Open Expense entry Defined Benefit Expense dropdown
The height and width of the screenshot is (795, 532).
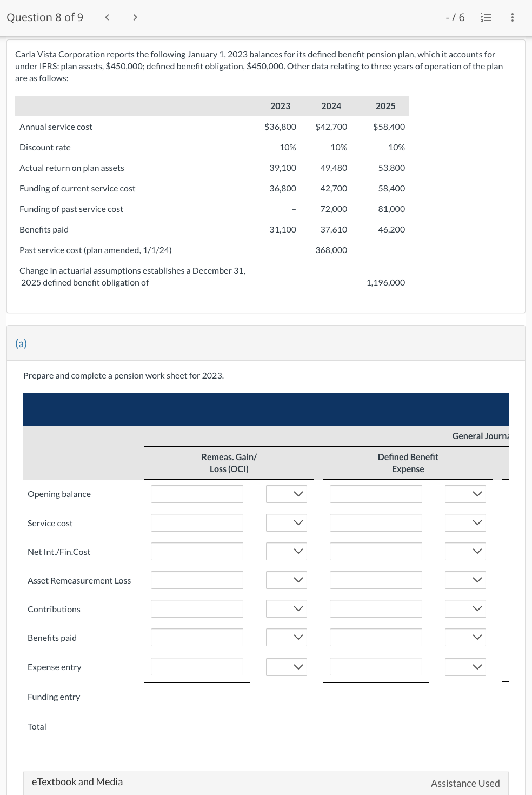click(x=465, y=667)
